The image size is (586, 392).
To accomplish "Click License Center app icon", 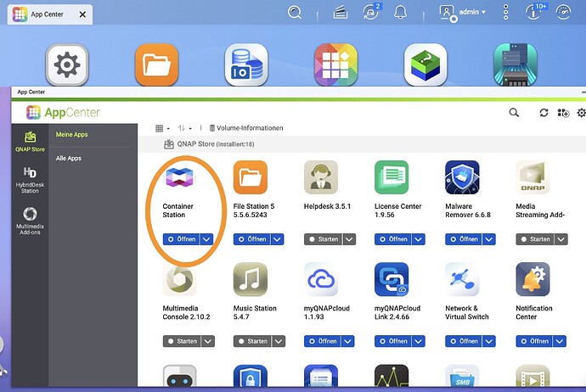I will [x=392, y=177].
